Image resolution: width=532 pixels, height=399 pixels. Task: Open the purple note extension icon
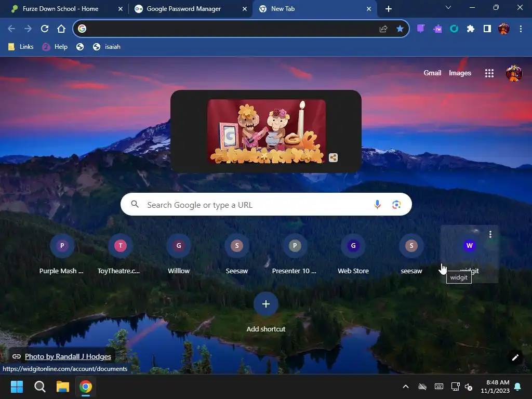tap(421, 29)
